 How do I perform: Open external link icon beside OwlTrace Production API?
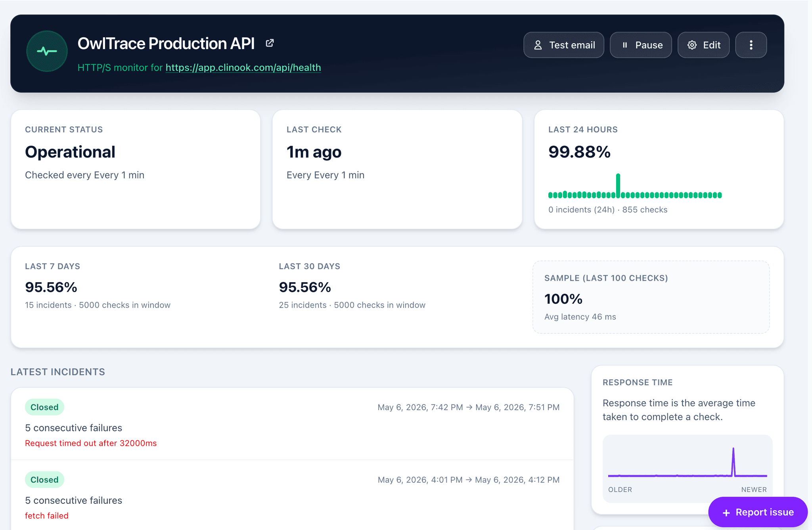270,43
